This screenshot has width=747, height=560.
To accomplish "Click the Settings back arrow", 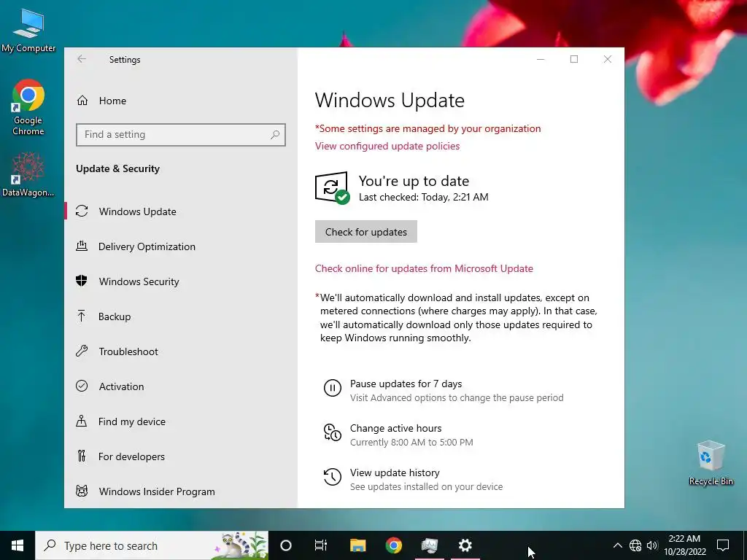I will tap(82, 59).
